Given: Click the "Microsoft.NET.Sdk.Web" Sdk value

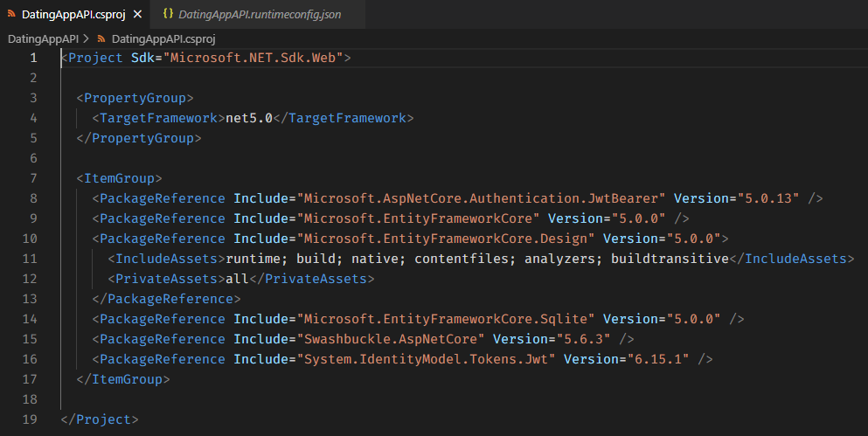Looking at the screenshot, I should [x=253, y=58].
